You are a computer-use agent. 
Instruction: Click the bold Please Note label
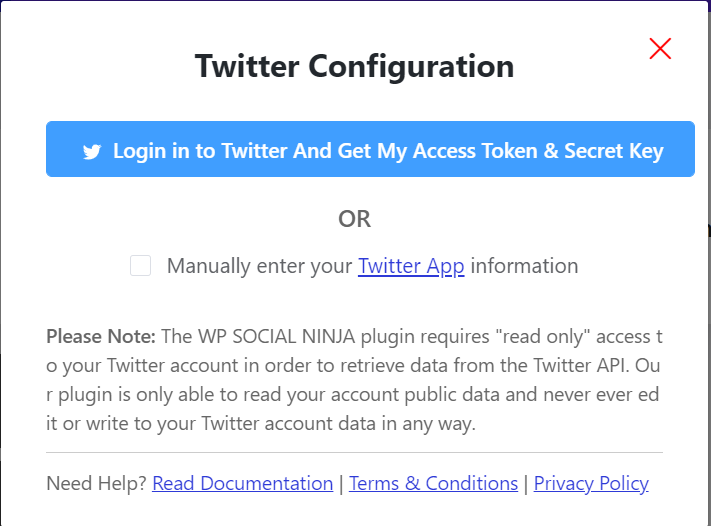pyautogui.click(x=101, y=335)
